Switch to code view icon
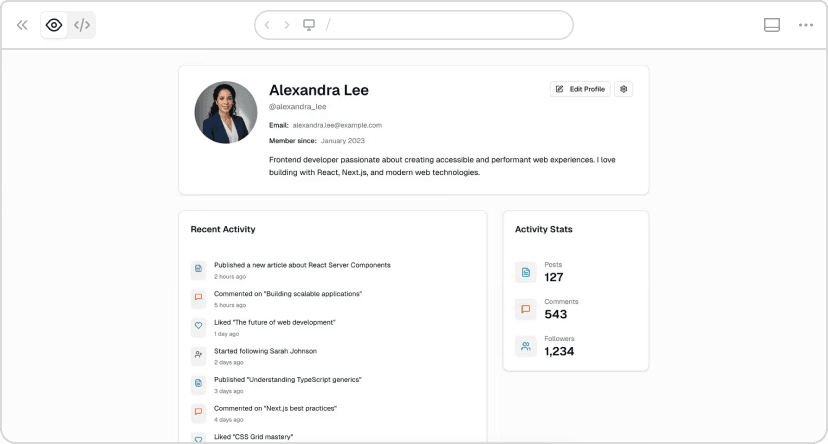The width and height of the screenshot is (828, 444). pos(82,25)
